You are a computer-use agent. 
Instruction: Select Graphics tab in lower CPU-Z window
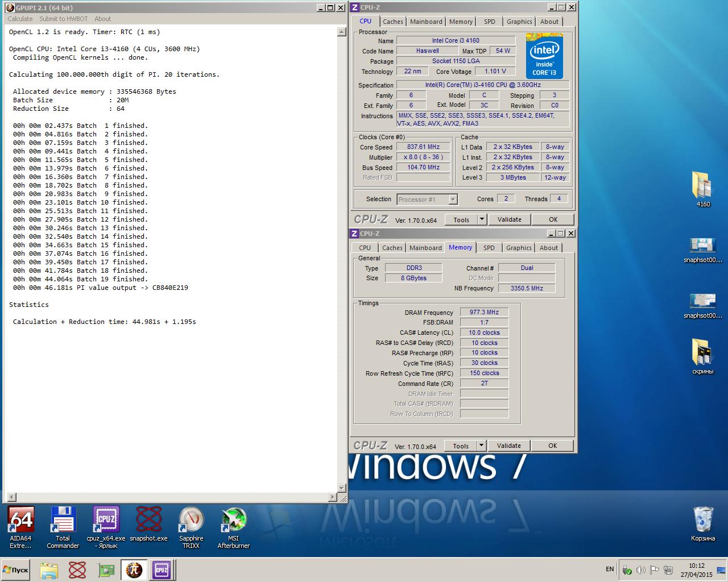tap(519, 248)
